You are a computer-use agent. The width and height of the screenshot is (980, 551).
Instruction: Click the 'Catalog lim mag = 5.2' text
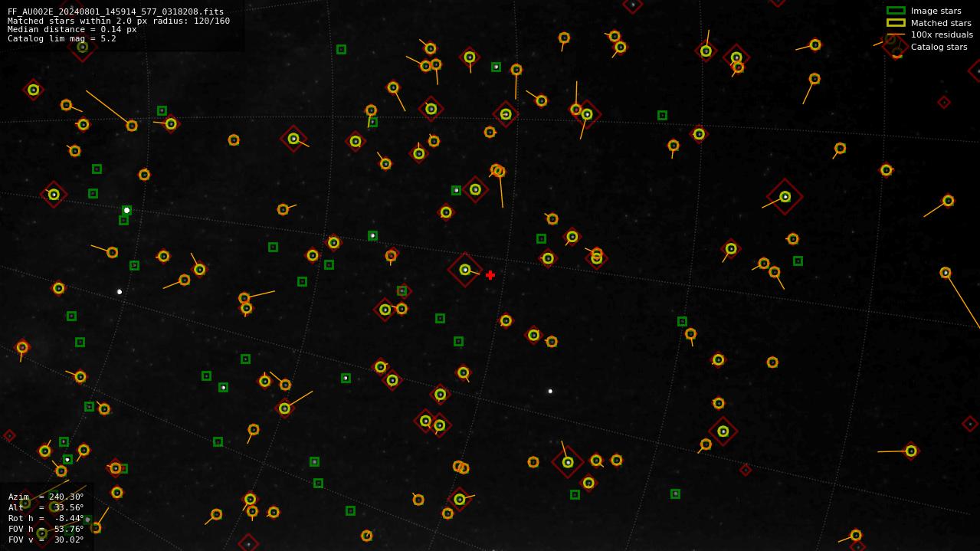click(x=62, y=38)
